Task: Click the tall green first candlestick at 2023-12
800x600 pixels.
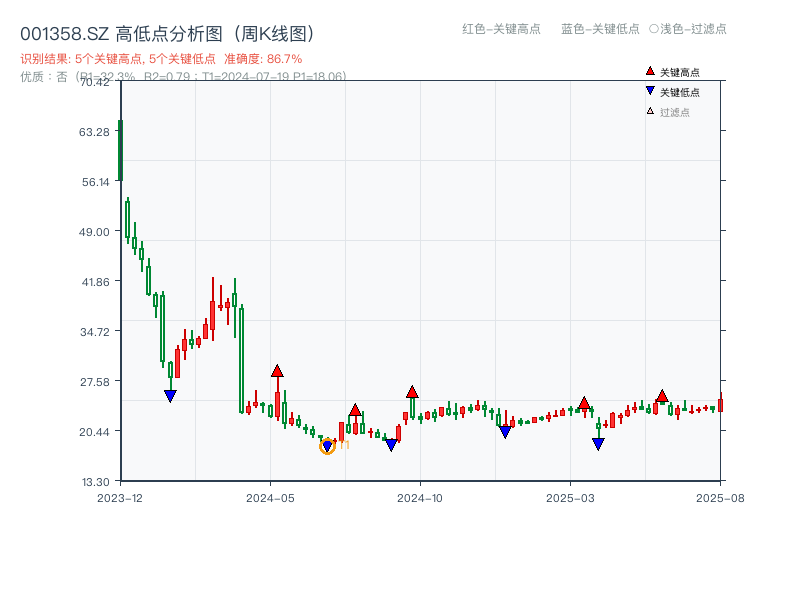Action: (x=120, y=150)
